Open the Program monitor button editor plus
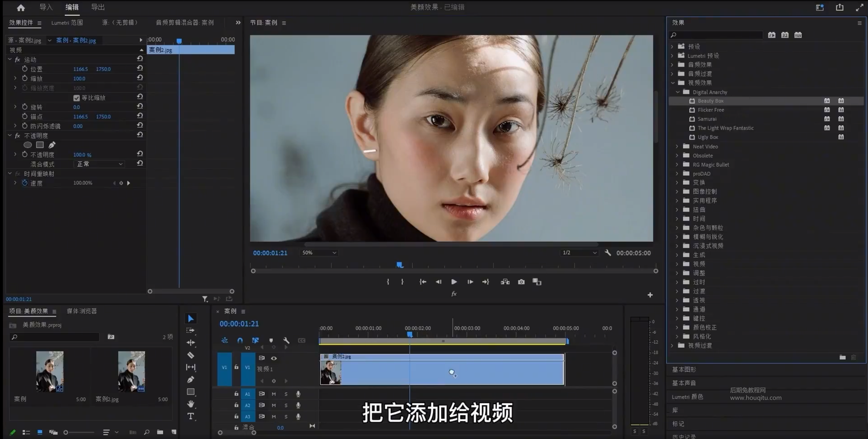 click(650, 295)
